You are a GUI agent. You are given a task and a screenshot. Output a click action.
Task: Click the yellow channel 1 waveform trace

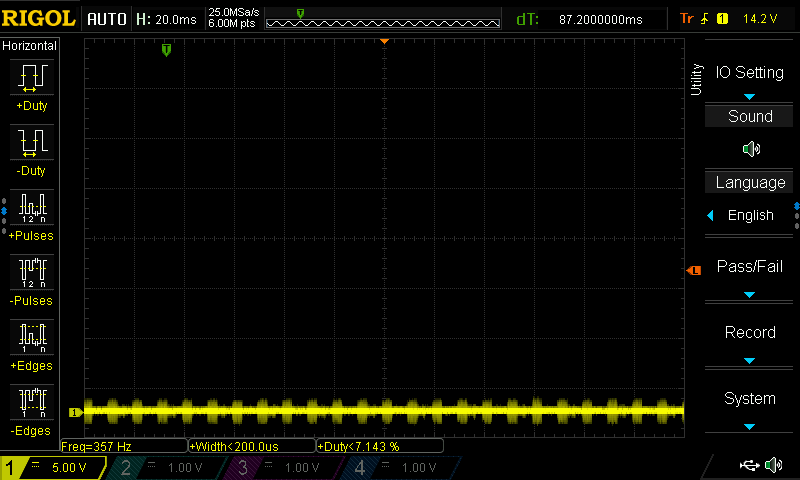pyautogui.click(x=384, y=411)
